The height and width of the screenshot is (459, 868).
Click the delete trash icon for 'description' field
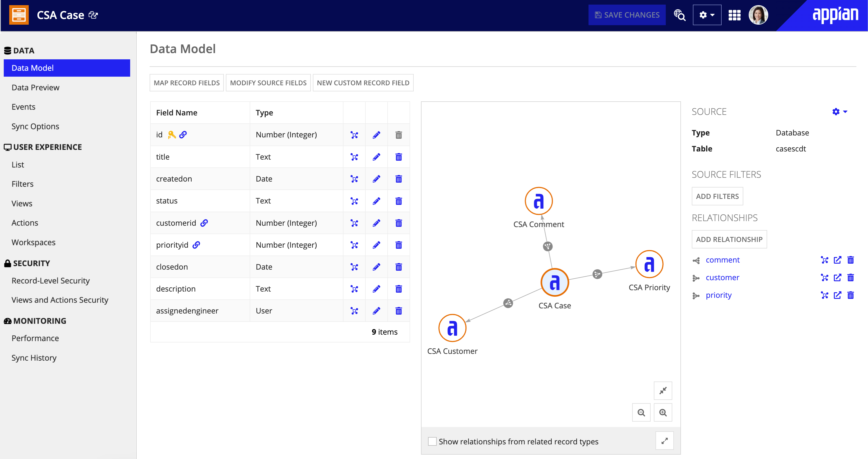click(398, 289)
